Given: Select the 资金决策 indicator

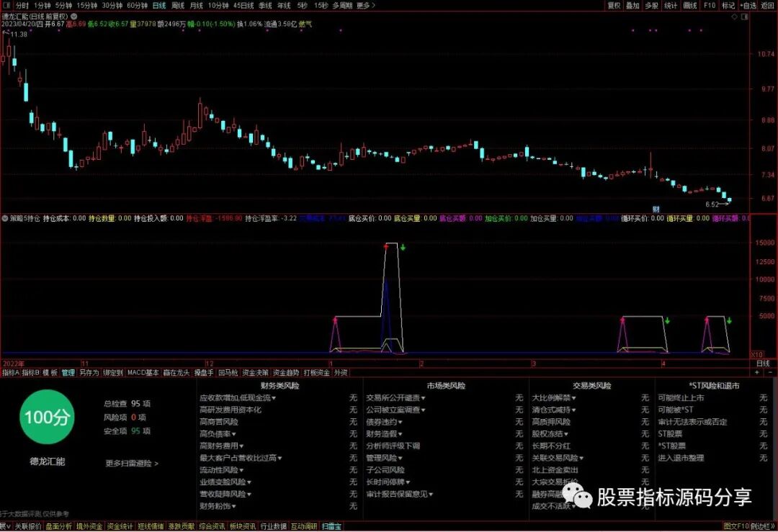Looking at the screenshot, I should tap(256, 372).
